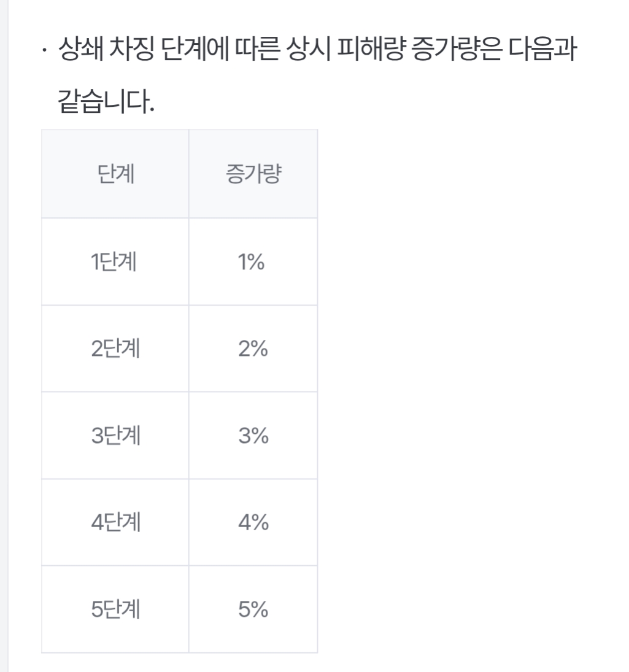The image size is (629, 672).
Task: Click the 4% value cell
Action: coord(253,523)
